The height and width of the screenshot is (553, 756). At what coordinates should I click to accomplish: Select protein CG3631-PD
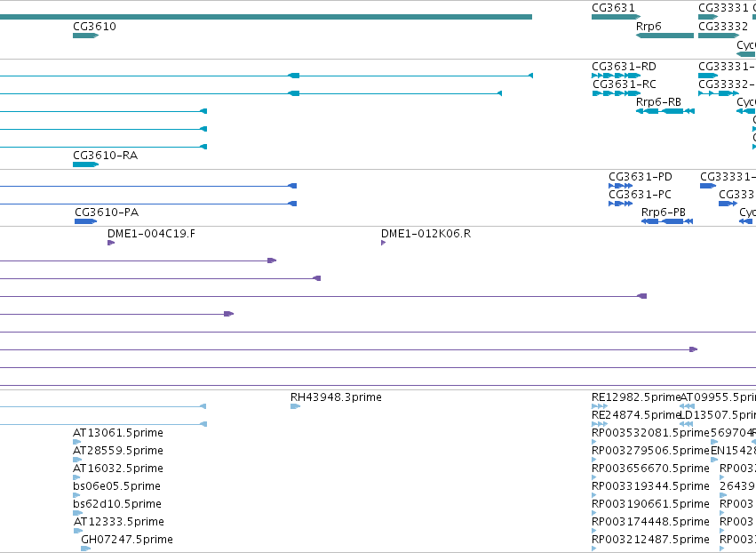[x=620, y=186]
